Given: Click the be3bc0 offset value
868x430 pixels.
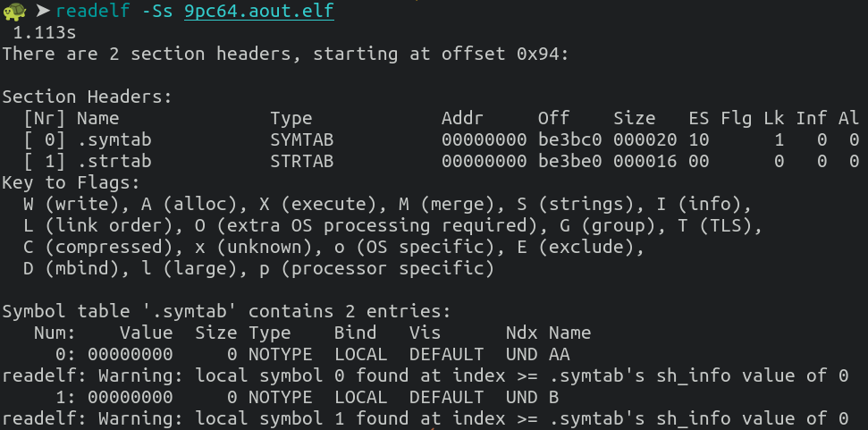Looking at the screenshot, I should click(569, 140).
